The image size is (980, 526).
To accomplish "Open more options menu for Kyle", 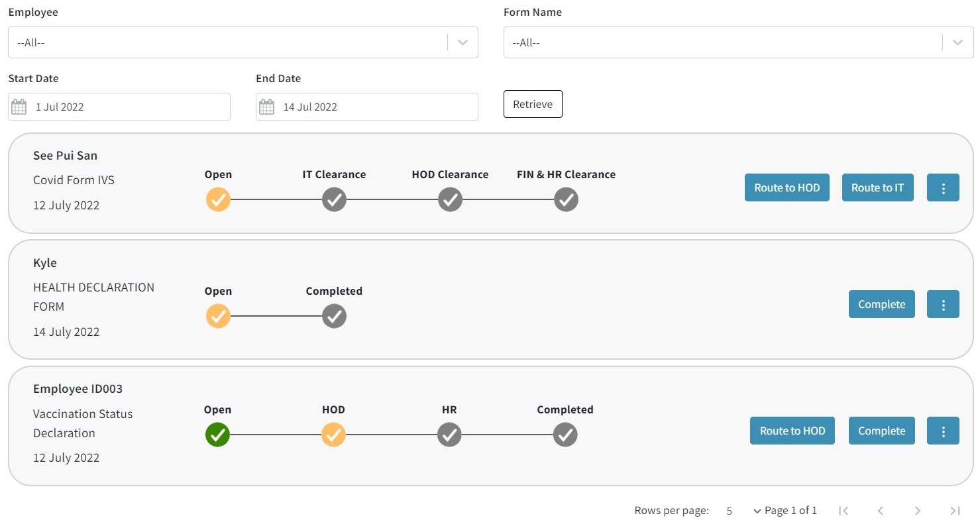I will tap(943, 304).
